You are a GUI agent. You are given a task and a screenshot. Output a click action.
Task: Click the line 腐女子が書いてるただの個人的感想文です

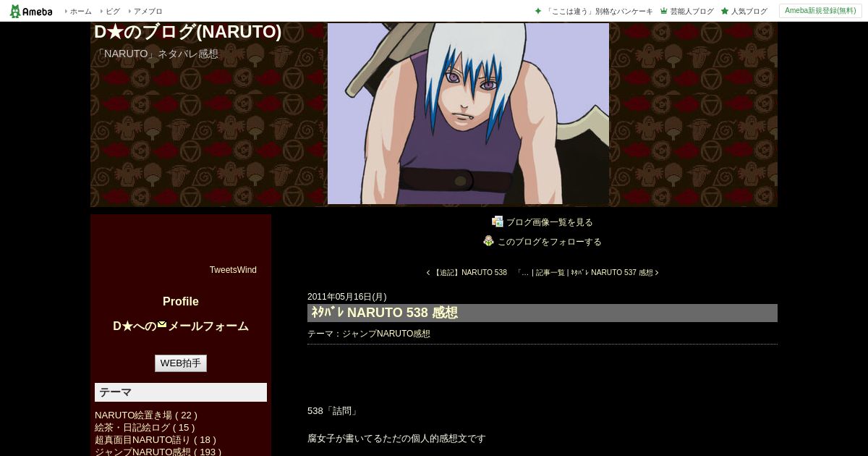[396, 438]
